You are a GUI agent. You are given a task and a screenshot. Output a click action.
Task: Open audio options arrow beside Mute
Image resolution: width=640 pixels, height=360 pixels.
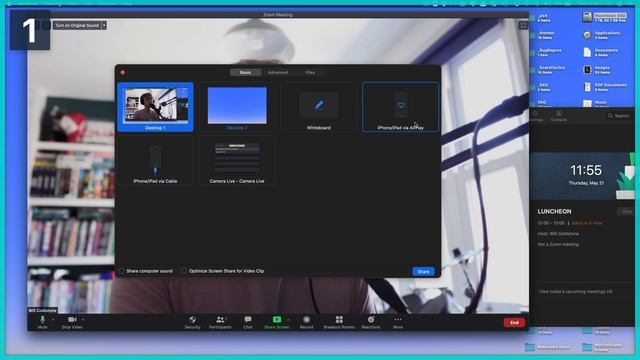pos(53,320)
